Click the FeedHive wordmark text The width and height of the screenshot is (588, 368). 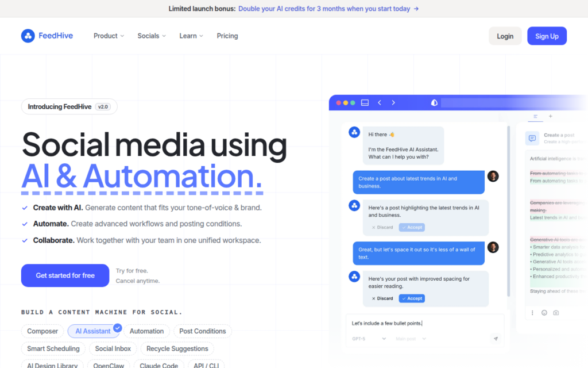[x=56, y=36]
